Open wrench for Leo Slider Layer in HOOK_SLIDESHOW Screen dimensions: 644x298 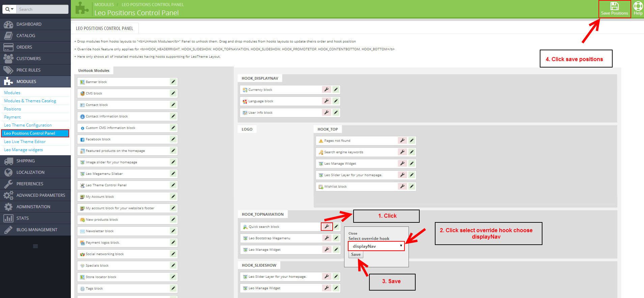tap(327, 276)
